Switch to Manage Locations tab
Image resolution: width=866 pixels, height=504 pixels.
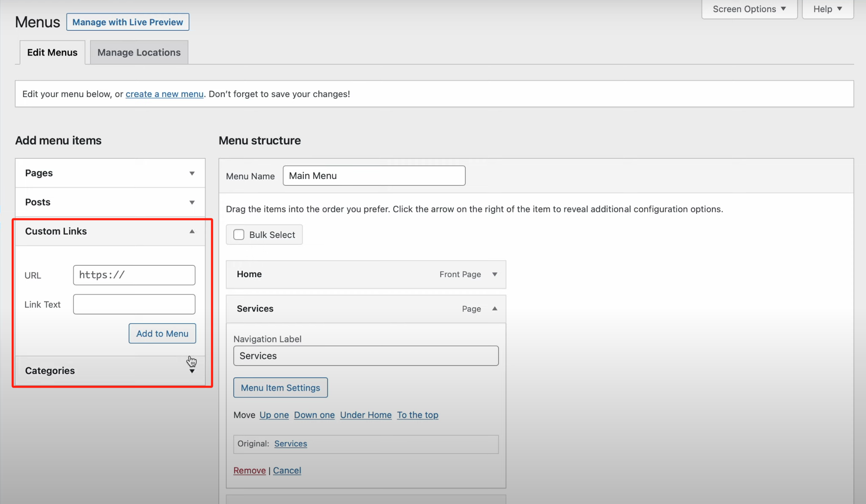(139, 52)
